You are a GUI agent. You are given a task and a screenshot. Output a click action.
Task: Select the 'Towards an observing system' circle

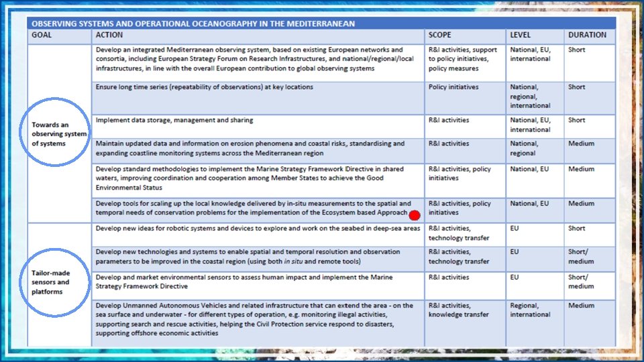click(x=55, y=132)
